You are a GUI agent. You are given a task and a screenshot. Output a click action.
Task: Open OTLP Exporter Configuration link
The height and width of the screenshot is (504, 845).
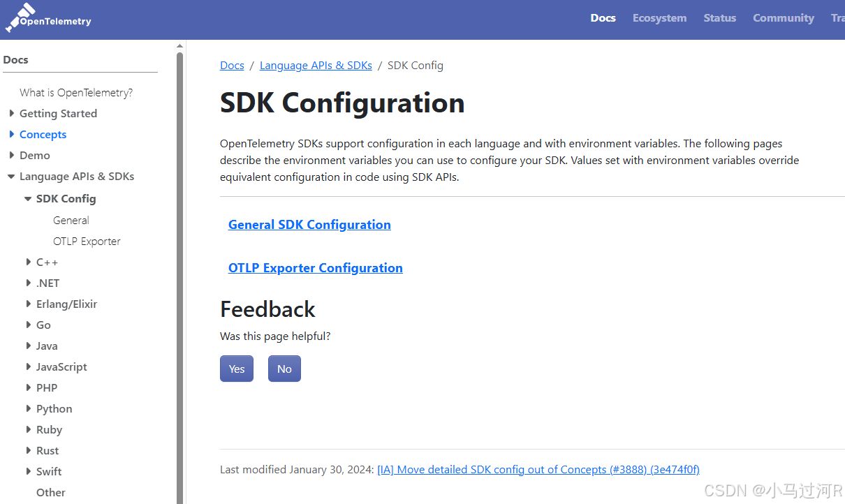pos(315,268)
